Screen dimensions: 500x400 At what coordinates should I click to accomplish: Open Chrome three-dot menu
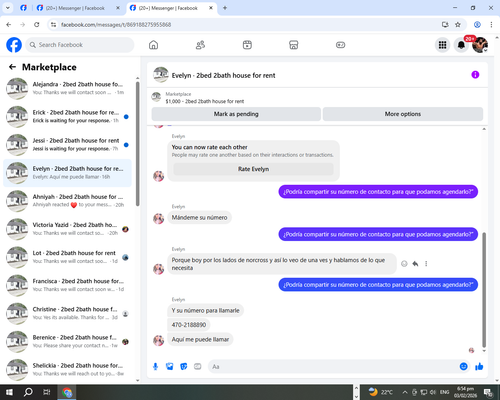(491, 24)
